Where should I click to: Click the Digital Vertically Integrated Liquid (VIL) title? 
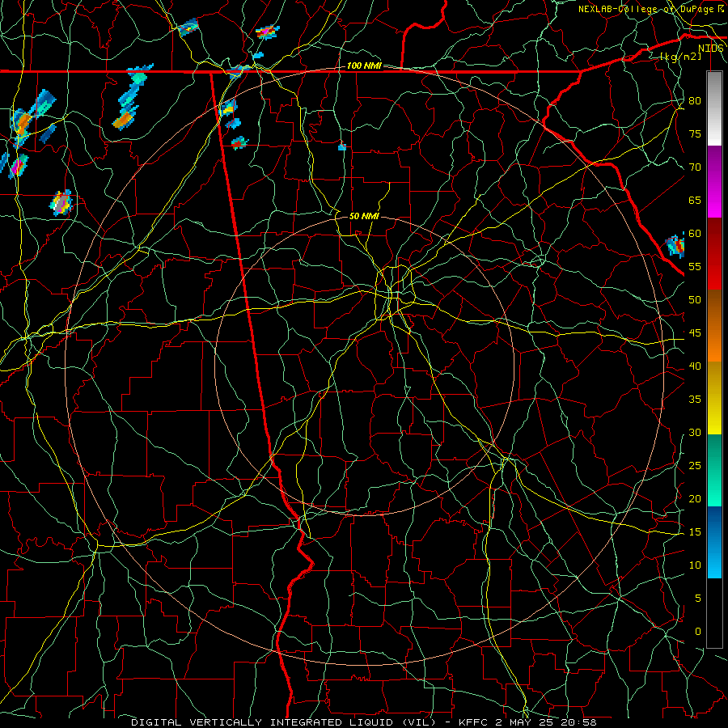(x=284, y=722)
